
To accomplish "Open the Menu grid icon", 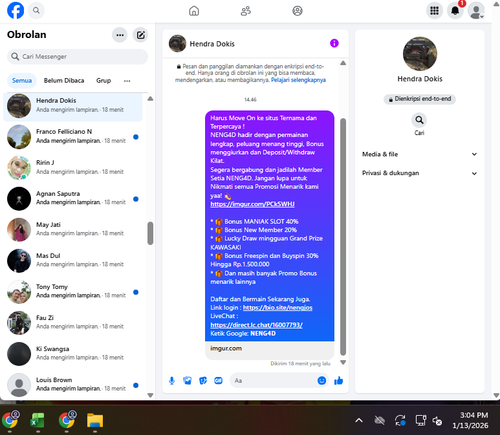I will [434, 11].
